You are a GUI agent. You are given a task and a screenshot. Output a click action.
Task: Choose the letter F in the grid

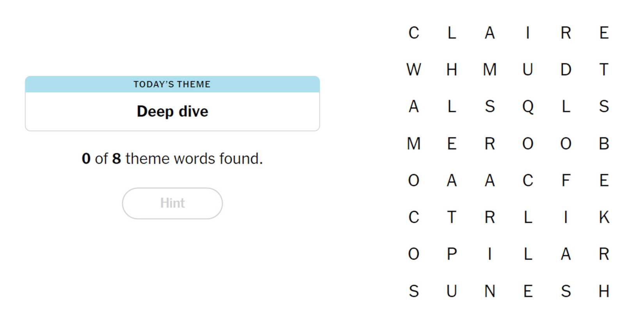(566, 181)
